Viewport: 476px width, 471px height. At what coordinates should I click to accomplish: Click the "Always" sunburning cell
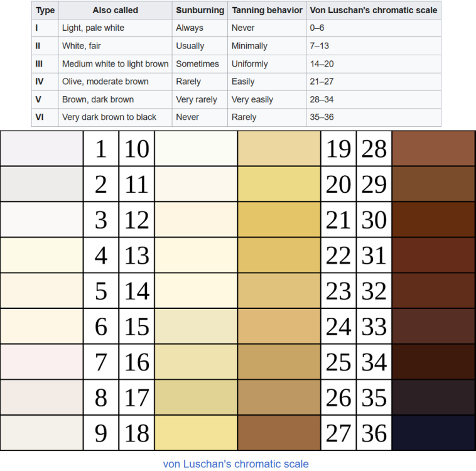[x=200, y=28]
